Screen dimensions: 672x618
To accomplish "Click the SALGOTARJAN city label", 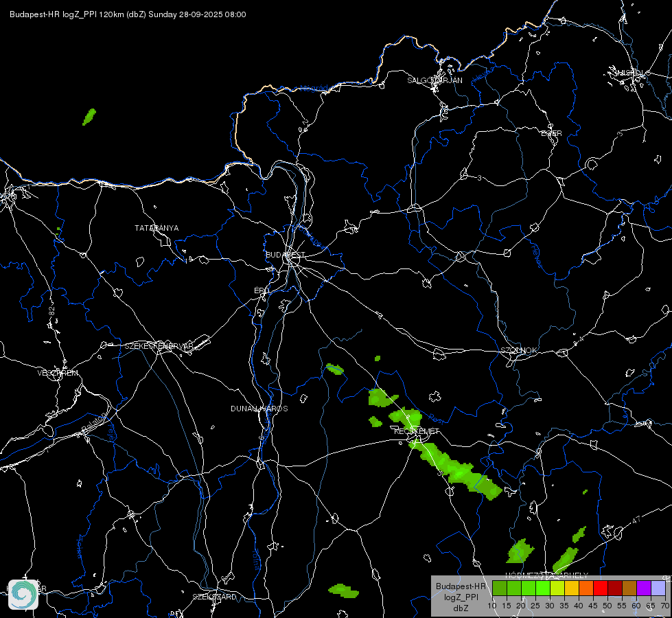I will [435, 80].
